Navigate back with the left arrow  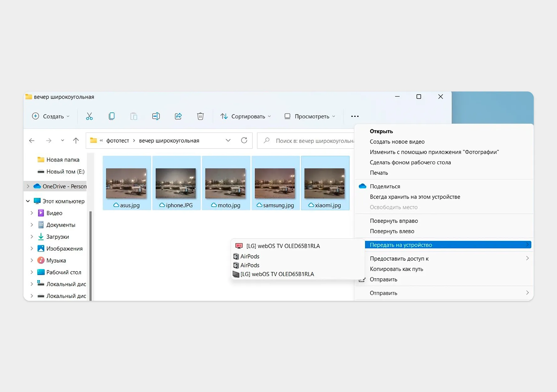pos(32,141)
